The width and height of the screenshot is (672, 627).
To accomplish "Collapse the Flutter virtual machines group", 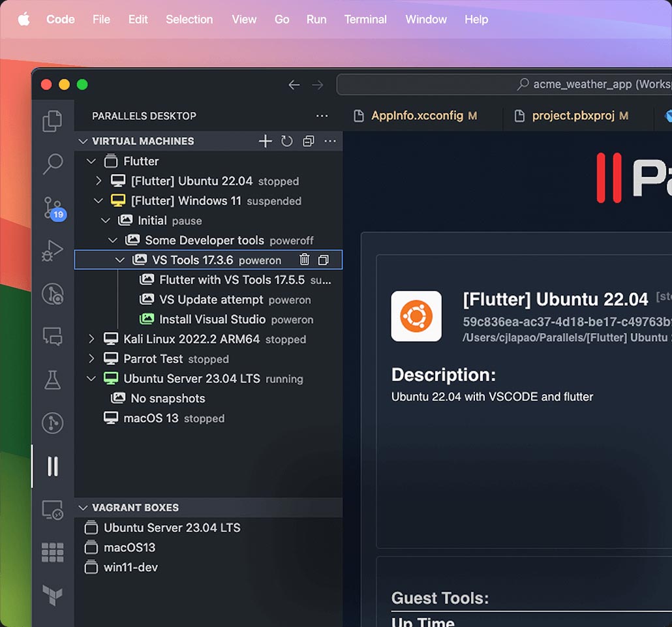I will (90, 161).
